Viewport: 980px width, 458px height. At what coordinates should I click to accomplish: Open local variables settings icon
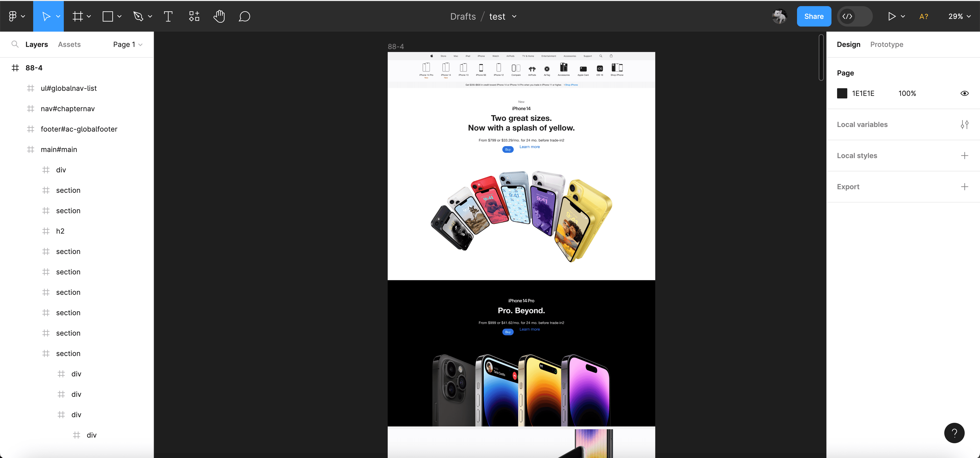pos(964,125)
